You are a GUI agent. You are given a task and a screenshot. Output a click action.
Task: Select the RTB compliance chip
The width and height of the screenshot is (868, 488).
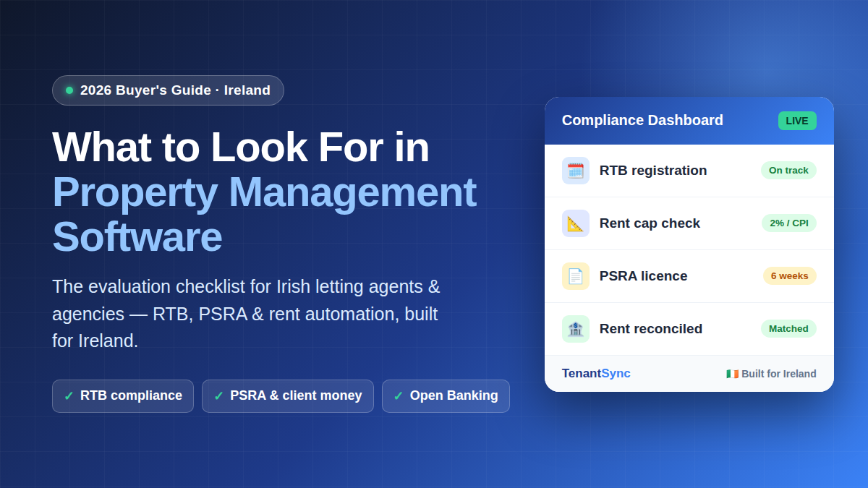(x=123, y=396)
